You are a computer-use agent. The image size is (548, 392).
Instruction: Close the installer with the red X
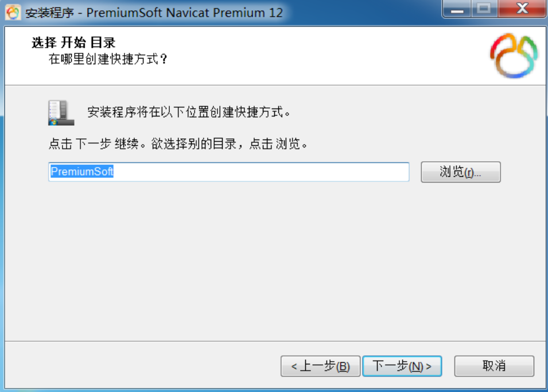click(522, 9)
